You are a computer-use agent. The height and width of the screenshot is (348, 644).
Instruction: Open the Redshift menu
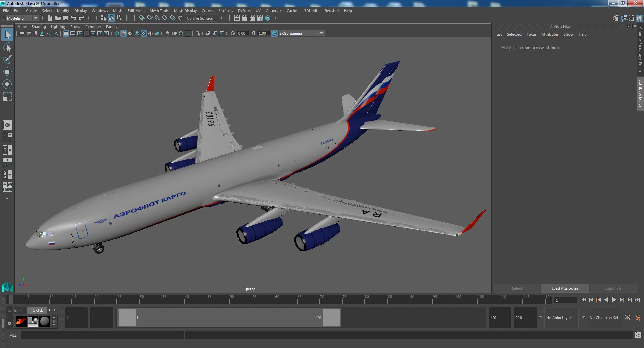(332, 11)
